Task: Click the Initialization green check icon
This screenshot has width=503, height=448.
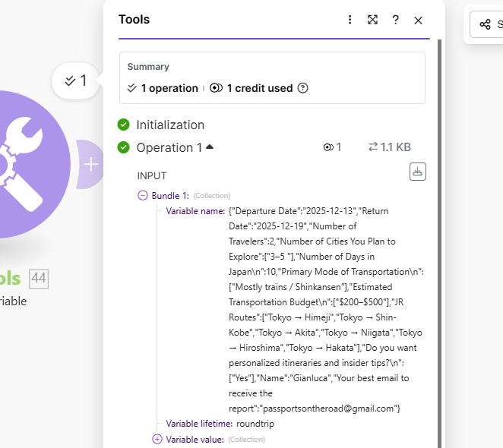Action: tap(124, 125)
